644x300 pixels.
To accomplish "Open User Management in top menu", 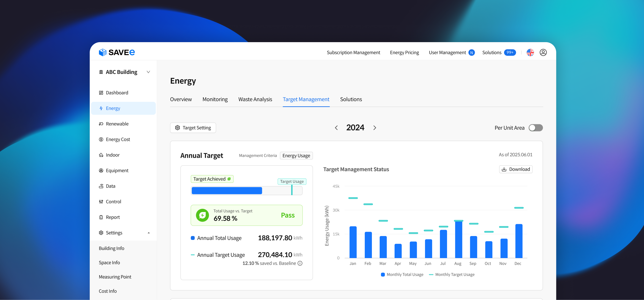I will tap(447, 53).
